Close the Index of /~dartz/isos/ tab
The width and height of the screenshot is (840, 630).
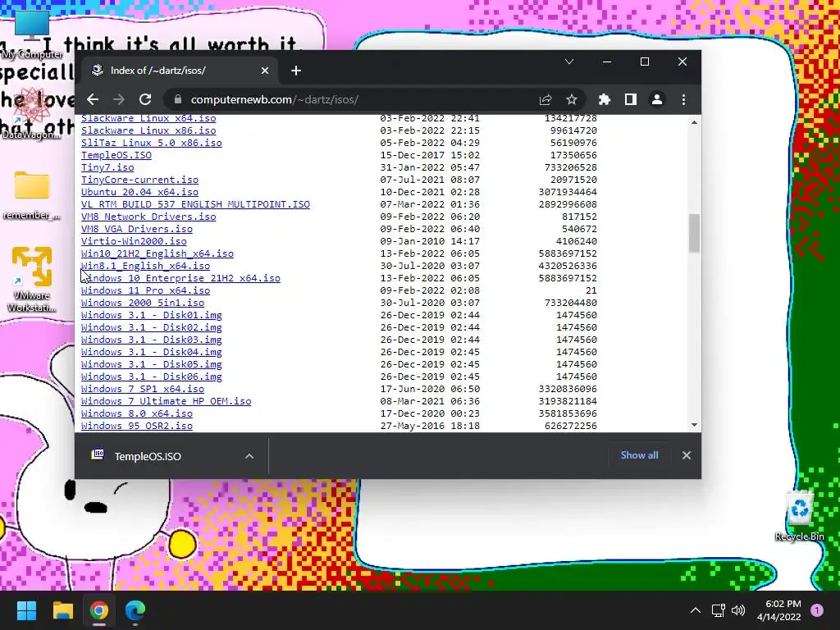click(265, 71)
